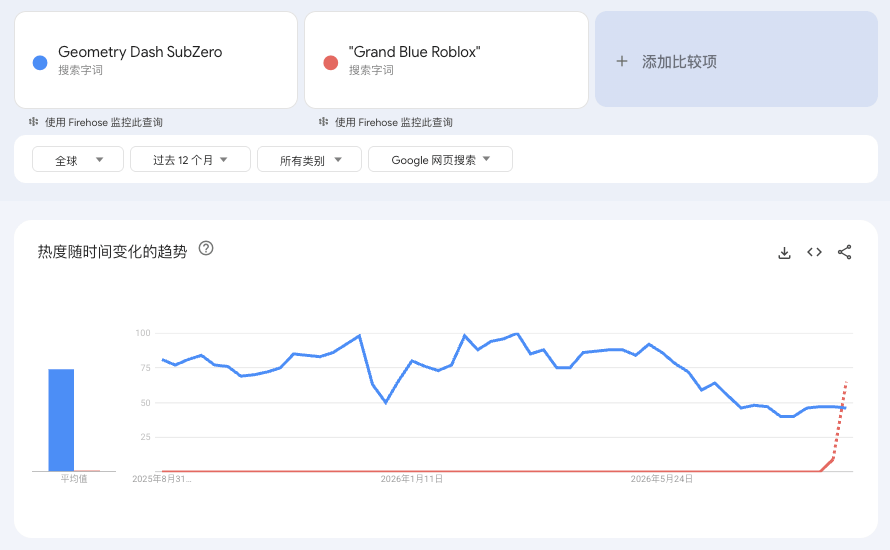The image size is (890, 550).
Task: Click Firehose icon under Grand Blue Roblox
Action: click(324, 121)
